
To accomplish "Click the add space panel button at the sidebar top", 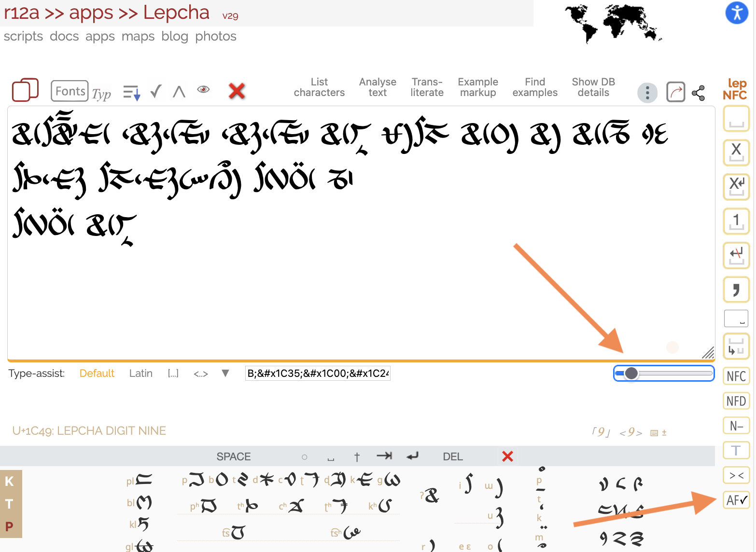I will click(736, 119).
